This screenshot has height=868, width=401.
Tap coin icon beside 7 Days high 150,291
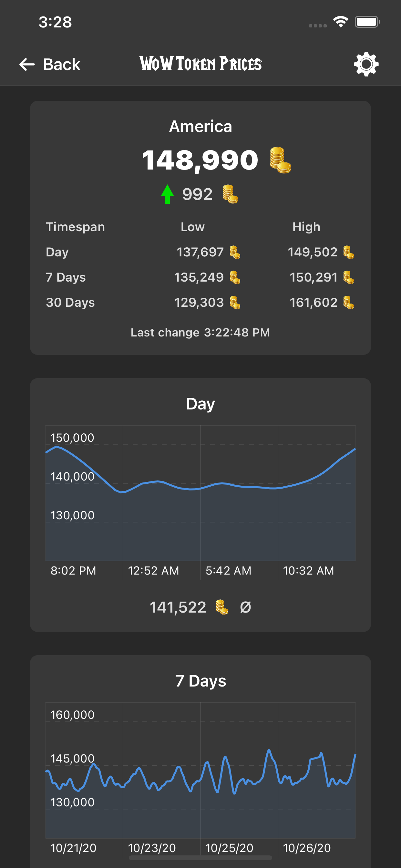tap(348, 277)
